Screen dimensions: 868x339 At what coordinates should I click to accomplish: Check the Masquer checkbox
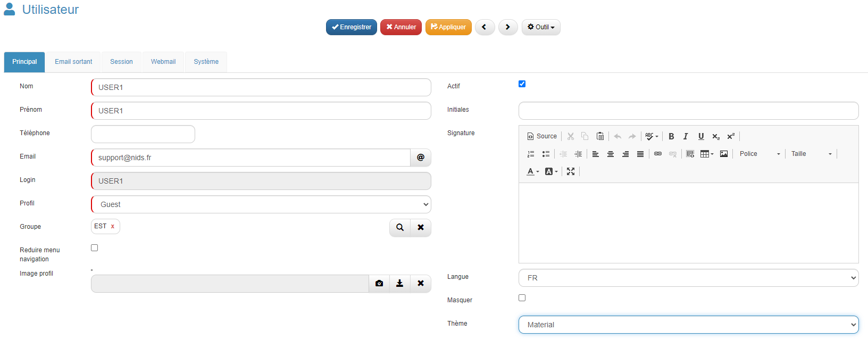point(522,297)
